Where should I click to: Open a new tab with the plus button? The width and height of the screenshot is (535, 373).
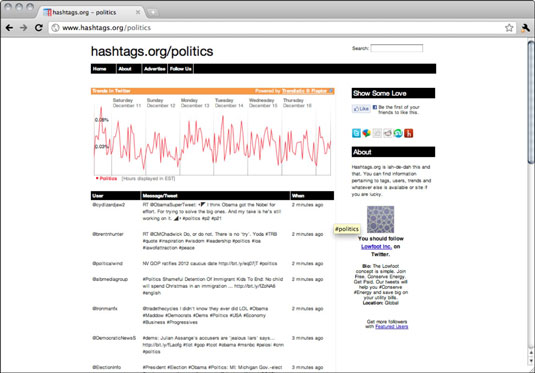tap(153, 13)
